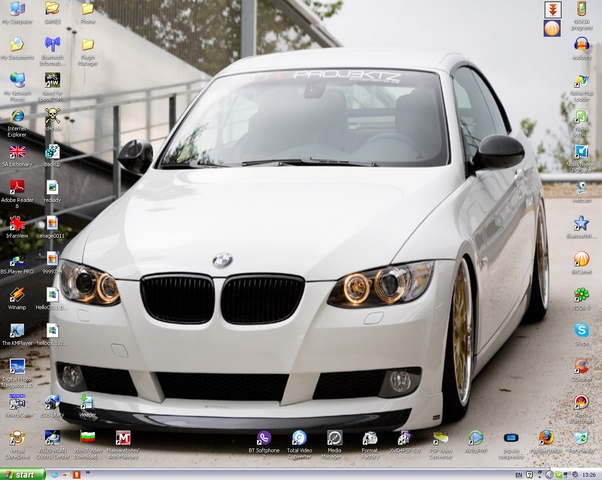
Task: Select the backup registry file icon
Action: click(52, 156)
